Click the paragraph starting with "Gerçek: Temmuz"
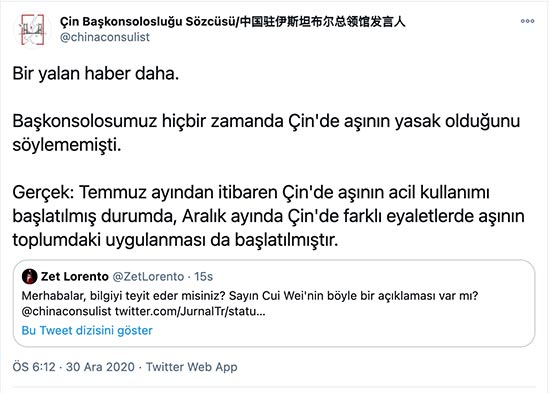The image size is (550, 393). point(268,216)
